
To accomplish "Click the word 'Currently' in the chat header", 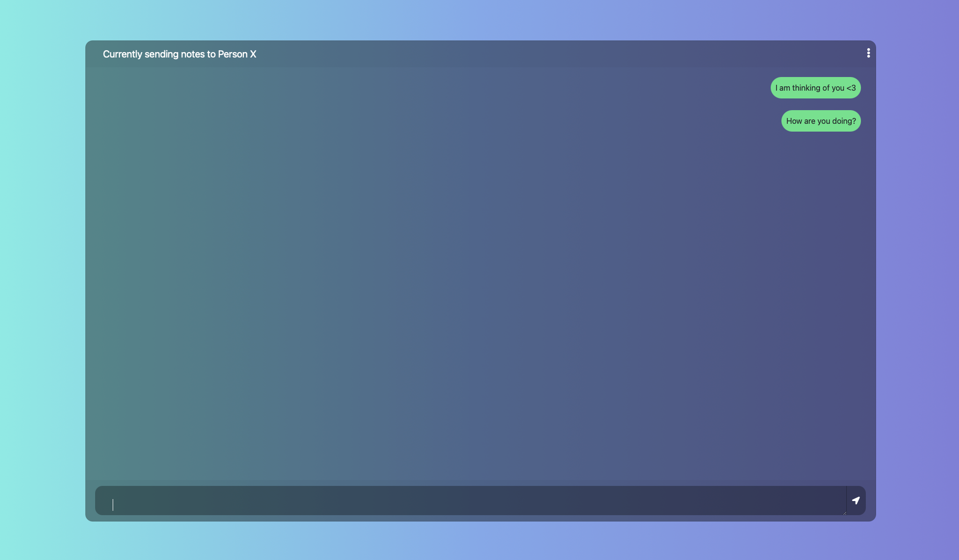I will pyautogui.click(x=122, y=54).
